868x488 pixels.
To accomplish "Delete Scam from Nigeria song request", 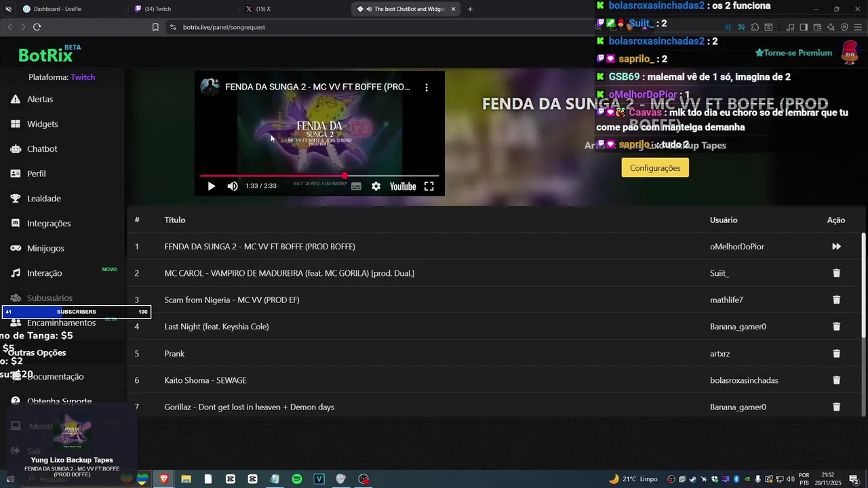I will pos(836,300).
